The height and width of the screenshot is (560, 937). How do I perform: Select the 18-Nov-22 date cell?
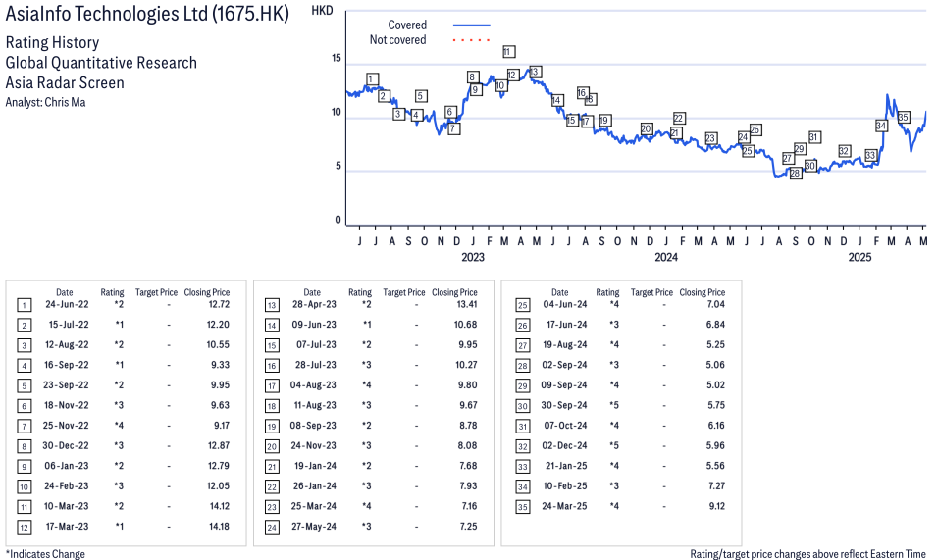(x=66, y=405)
